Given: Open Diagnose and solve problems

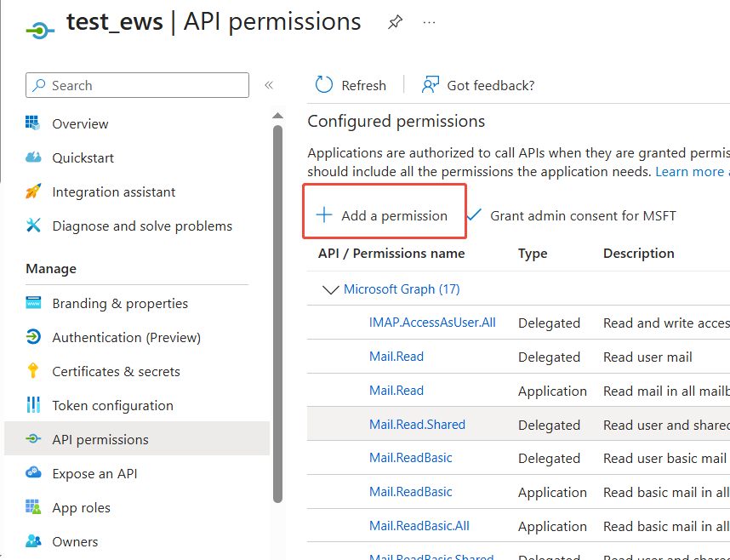Looking at the screenshot, I should [x=141, y=226].
